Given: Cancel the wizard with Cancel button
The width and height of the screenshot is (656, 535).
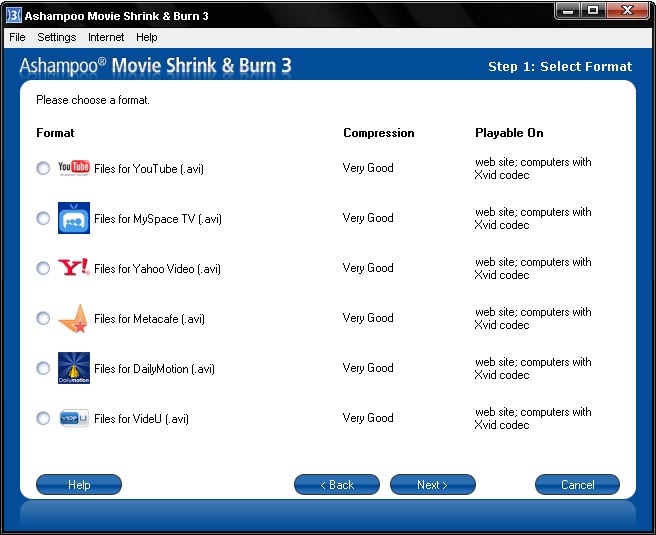Looking at the screenshot, I should [x=577, y=484].
